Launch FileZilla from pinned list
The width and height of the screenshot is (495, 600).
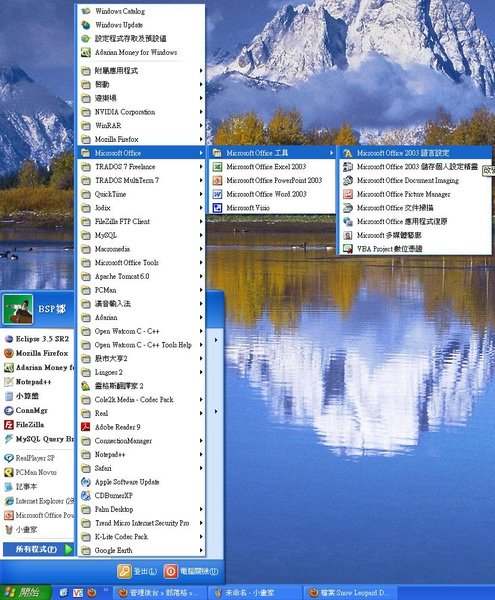coord(37,424)
